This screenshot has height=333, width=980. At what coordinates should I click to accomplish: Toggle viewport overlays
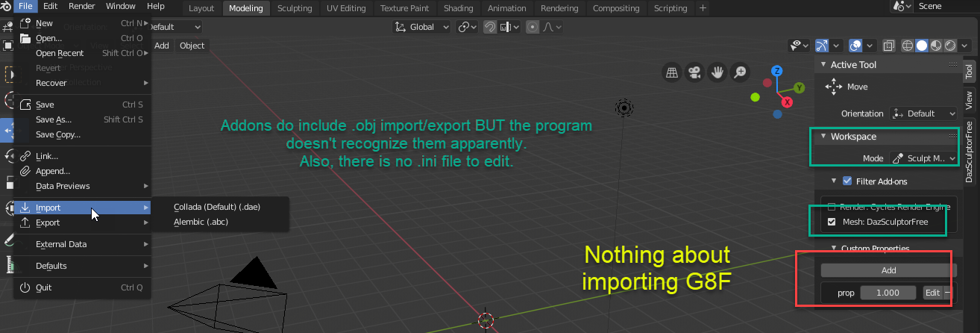point(856,46)
